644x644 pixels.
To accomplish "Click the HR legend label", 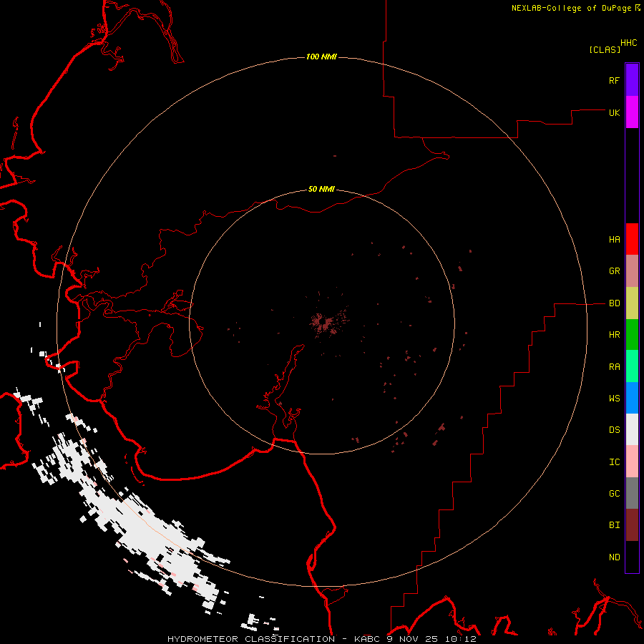I will [x=615, y=335].
